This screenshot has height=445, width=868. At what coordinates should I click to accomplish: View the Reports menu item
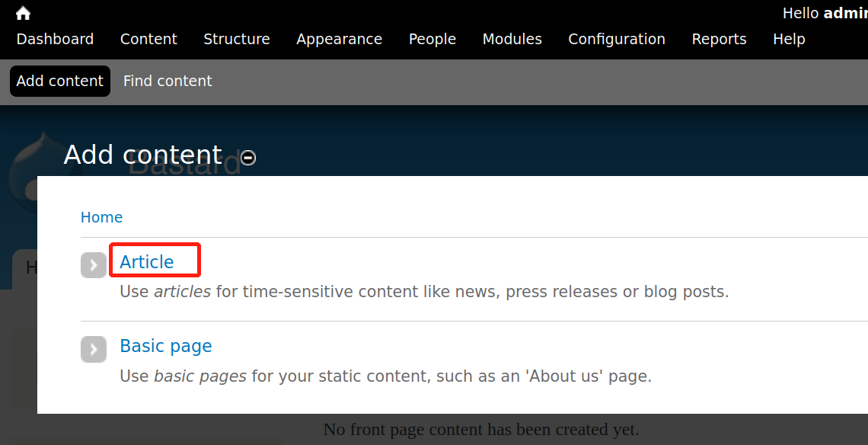coord(720,39)
